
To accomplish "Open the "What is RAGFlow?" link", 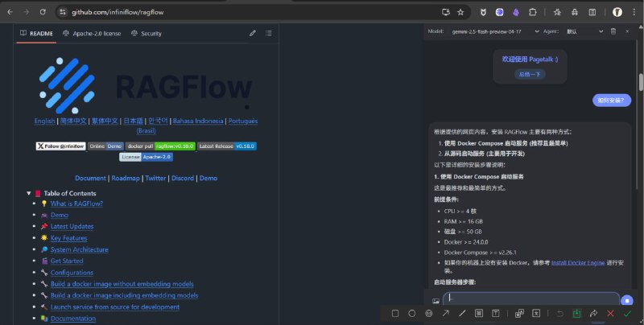I will coord(76,204).
